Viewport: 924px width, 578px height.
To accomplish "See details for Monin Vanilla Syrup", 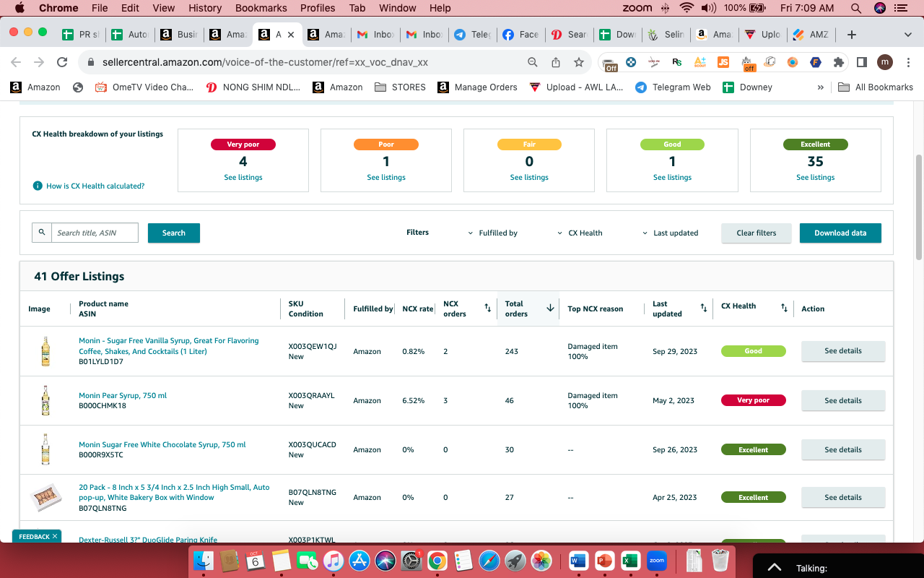I will pos(843,351).
